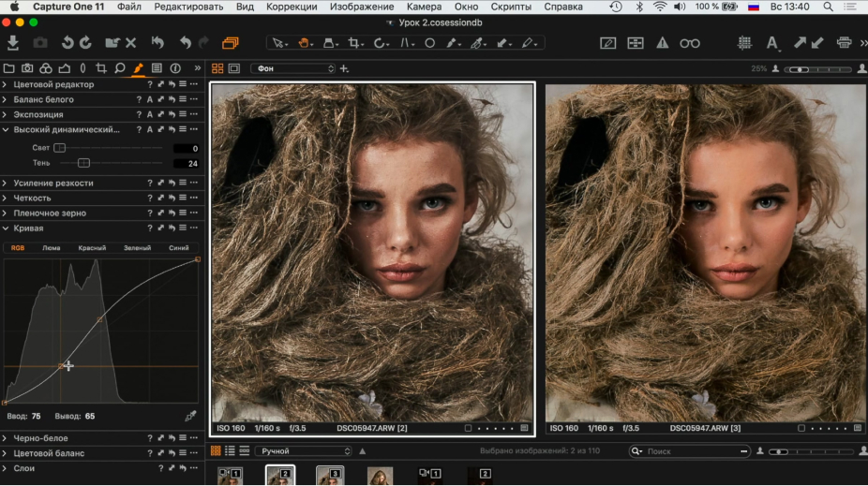Open the Коррекции menu
The height and width of the screenshot is (486, 868).
point(292,7)
